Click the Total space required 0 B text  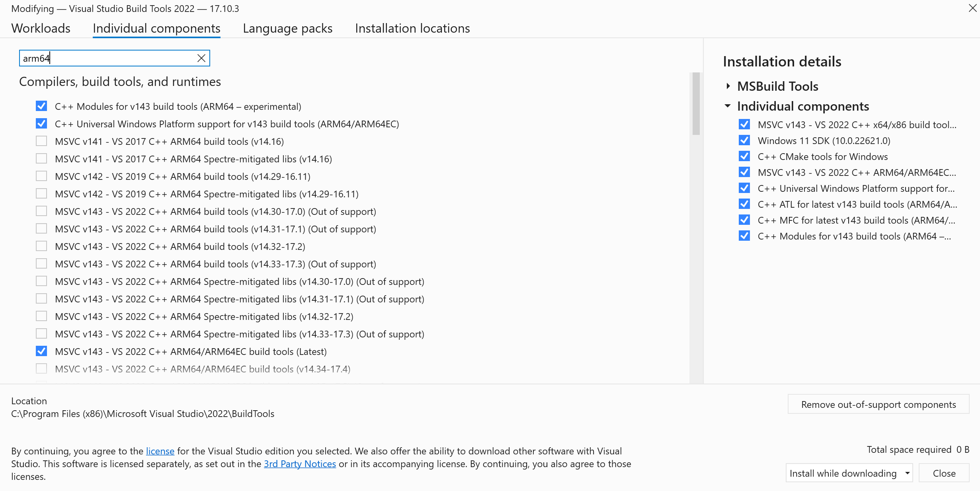point(918,450)
